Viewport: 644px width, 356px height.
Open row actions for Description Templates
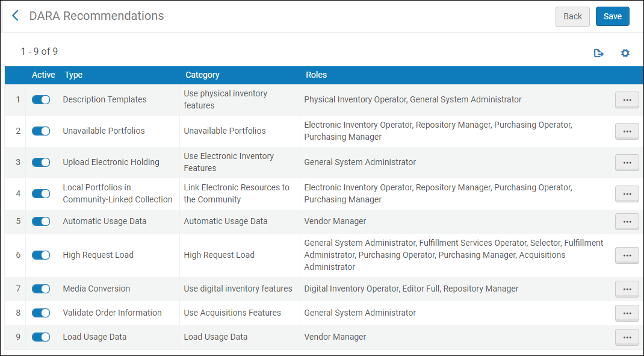point(627,100)
